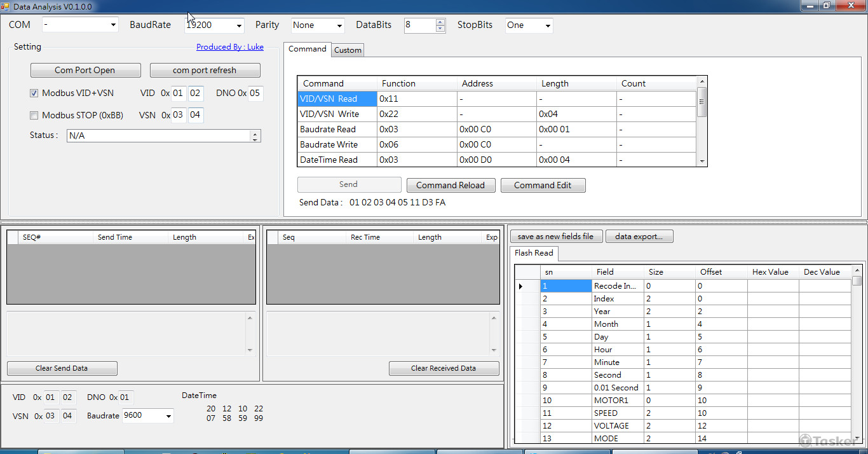This screenshot has height=454, width=868.
Task: Open the Produced By : Luke link
Action: pos(229,47)
